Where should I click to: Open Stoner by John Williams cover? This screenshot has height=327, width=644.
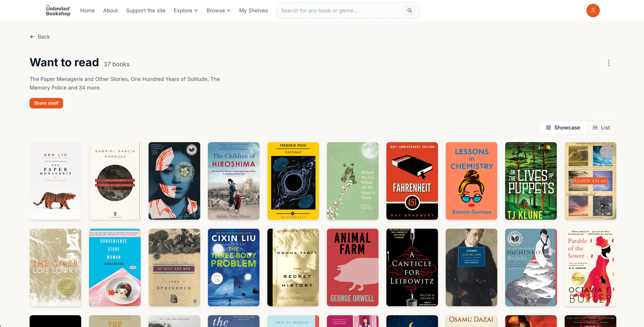[x=471, y=267]
